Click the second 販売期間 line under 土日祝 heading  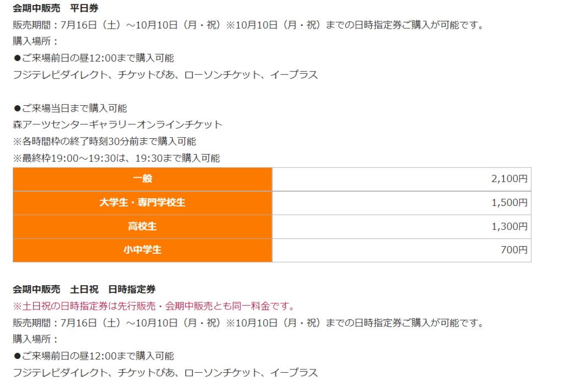point(248,323)
